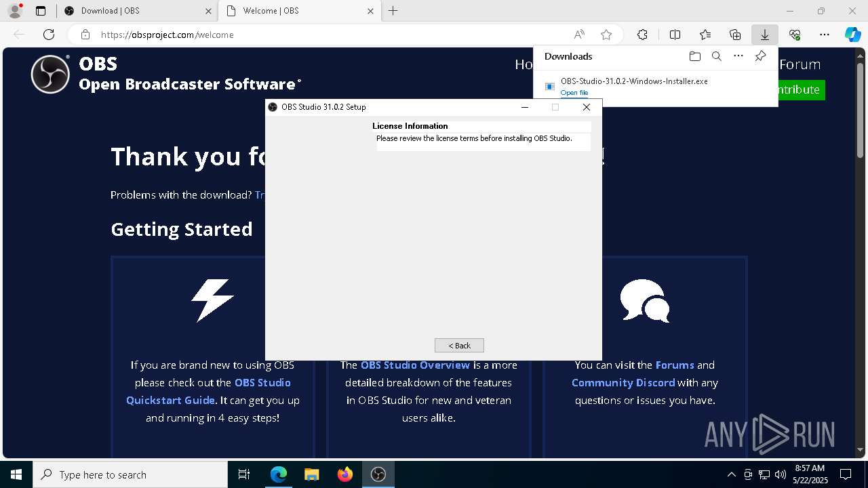868x488 pixels.
Task: Click the OBS logo on the webpage
Action: 50,74
